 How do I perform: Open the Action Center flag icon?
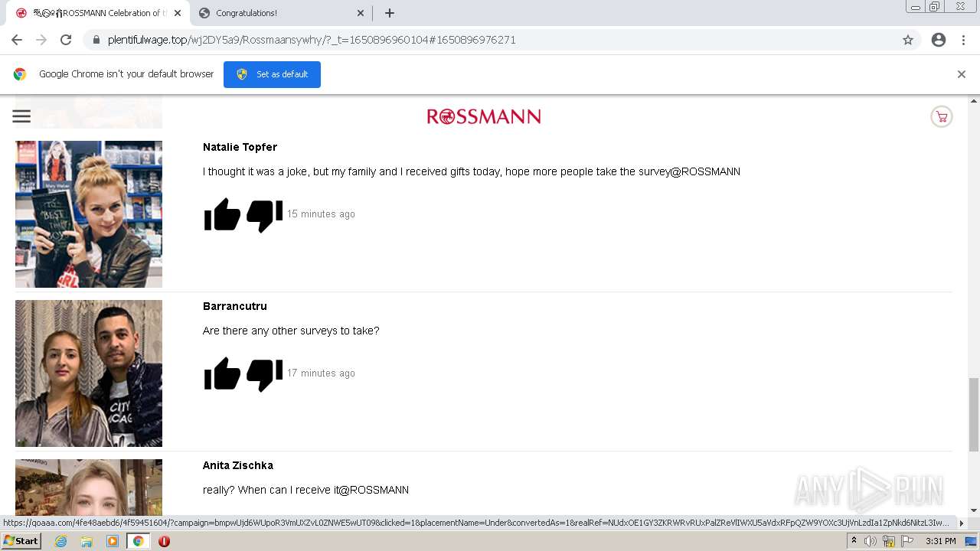pyautogui.click(x=907, y=541)
